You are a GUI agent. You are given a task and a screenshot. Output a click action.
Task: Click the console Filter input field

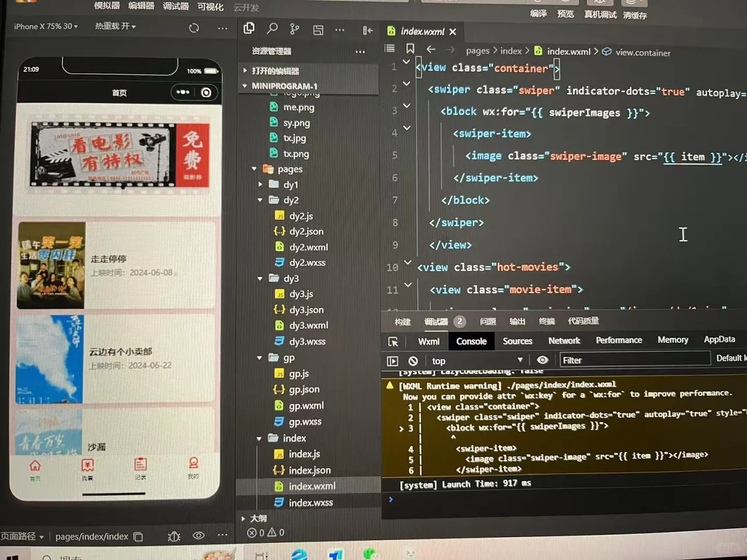click(635, 360)
